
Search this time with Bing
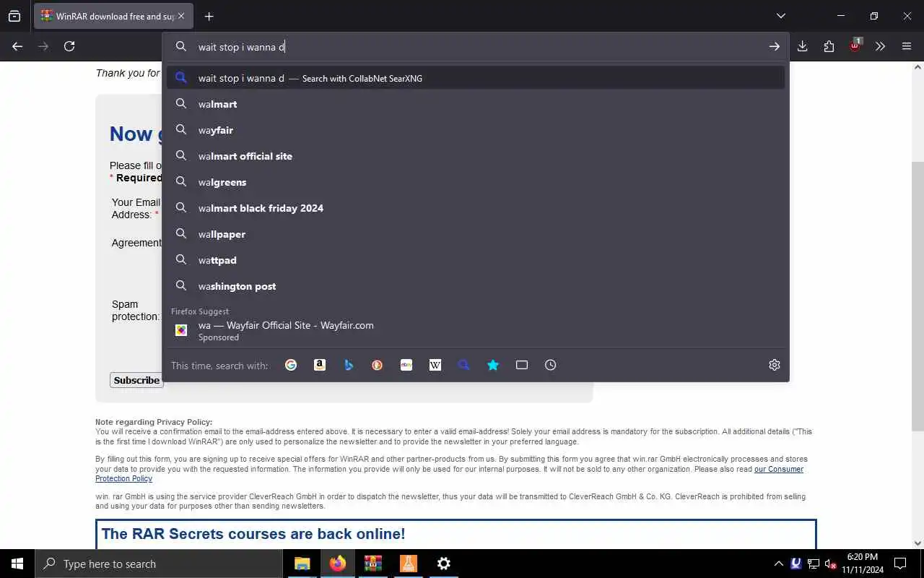click(349, 365)
